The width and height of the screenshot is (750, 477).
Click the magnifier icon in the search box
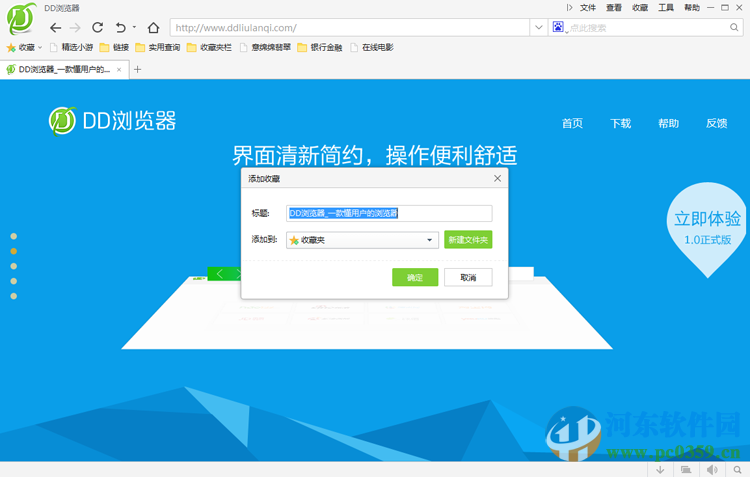tap(734, 27)
